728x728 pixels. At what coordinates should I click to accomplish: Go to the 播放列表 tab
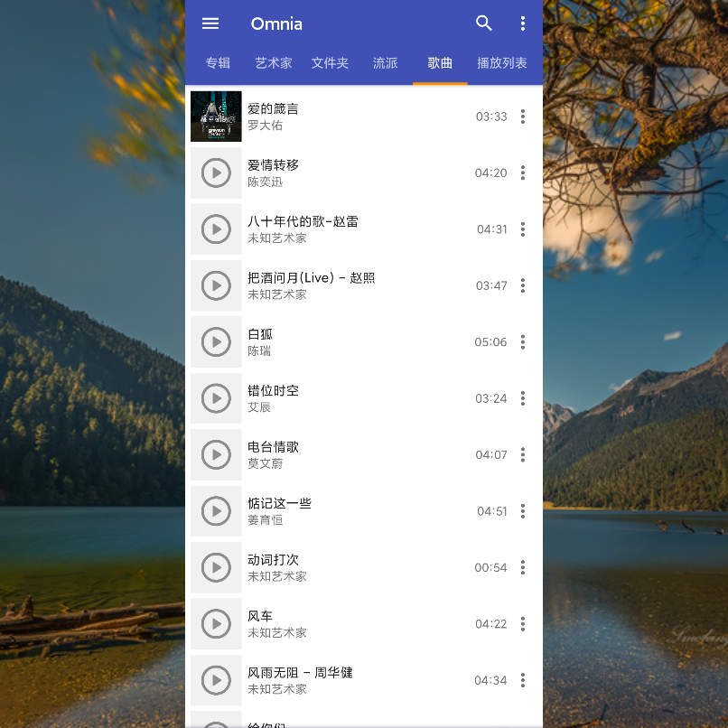(x=502, y=63)
